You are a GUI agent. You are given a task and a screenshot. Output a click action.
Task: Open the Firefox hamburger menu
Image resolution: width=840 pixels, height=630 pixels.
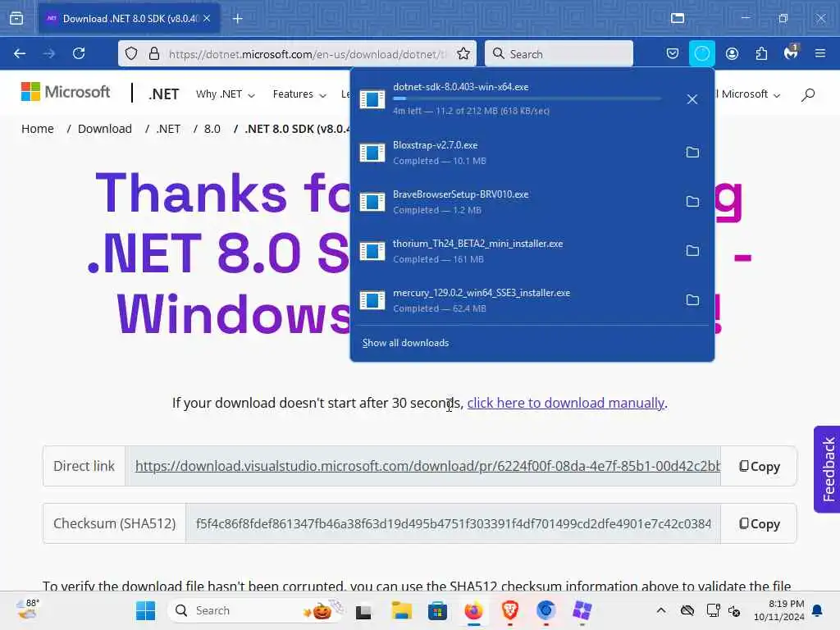pos(820,53)
